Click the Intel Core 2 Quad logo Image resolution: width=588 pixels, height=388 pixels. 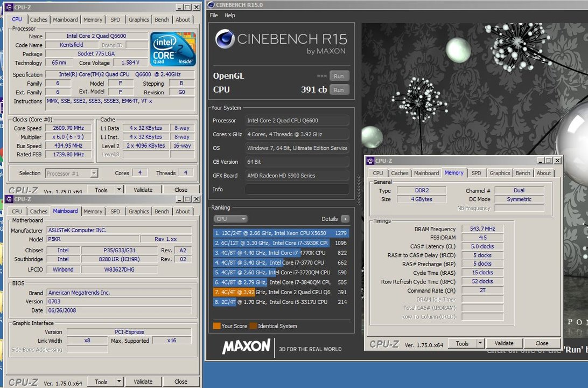173,49
